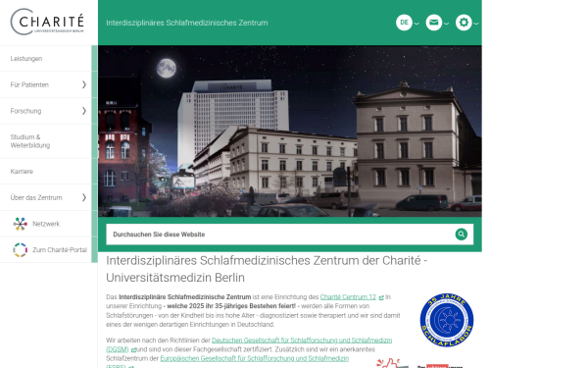The image size is (588, 368).
Task: Expand Forschung submenu chevron
Action: tap(84, 111)
